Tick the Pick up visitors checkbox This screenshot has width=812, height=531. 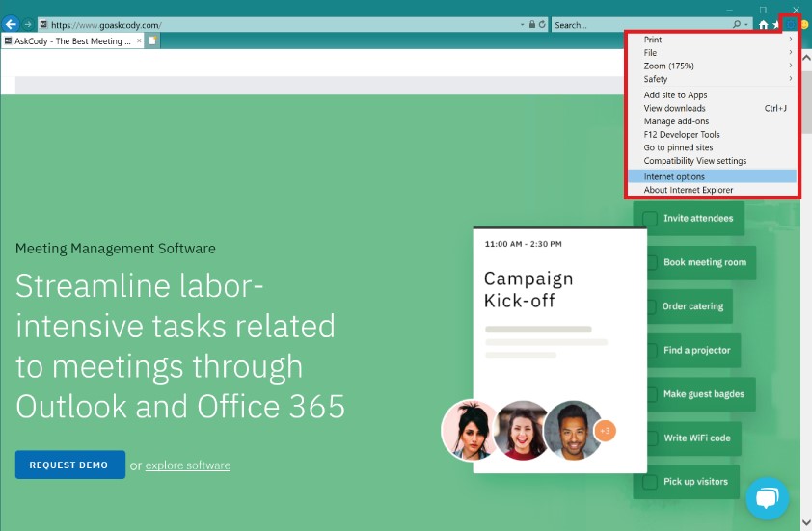649,482
